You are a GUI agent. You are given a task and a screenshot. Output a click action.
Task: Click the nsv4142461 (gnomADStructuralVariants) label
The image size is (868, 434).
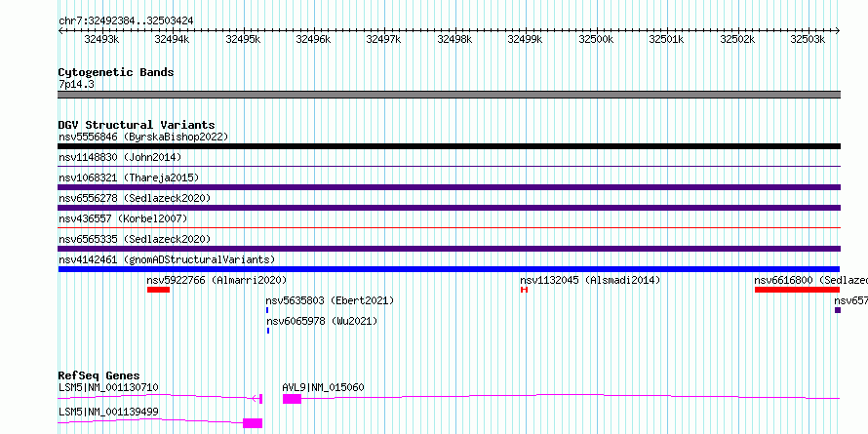(167, 259)
